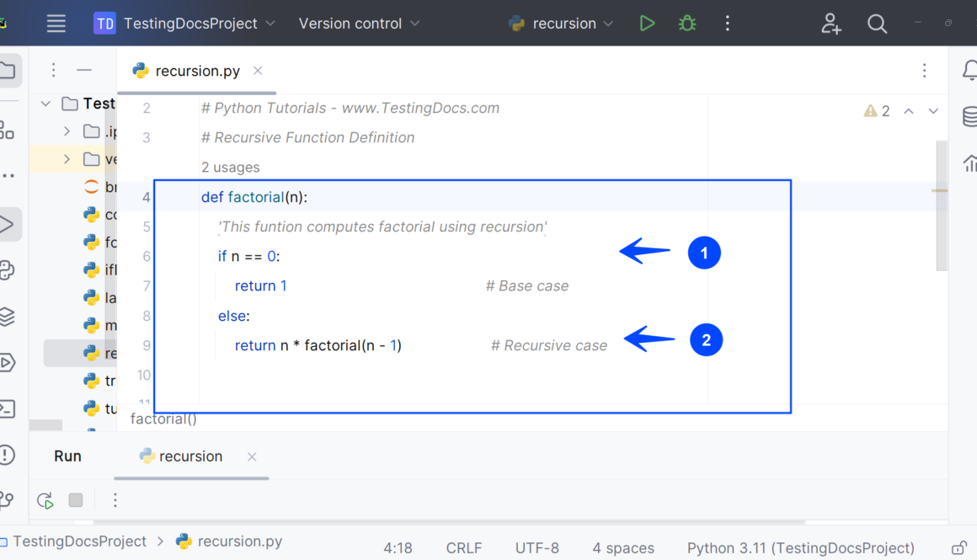
Task: Open the Notifications bell panel
Action: coord(969,72)
